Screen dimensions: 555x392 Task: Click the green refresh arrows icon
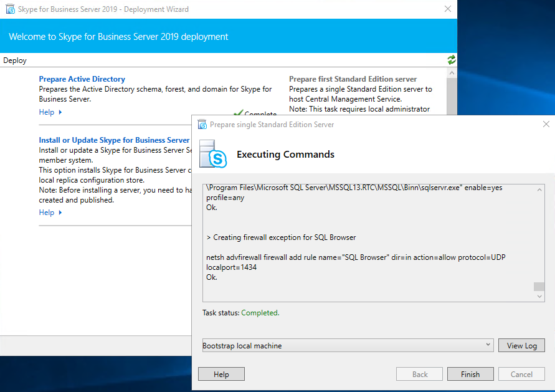tap(451, 60)
